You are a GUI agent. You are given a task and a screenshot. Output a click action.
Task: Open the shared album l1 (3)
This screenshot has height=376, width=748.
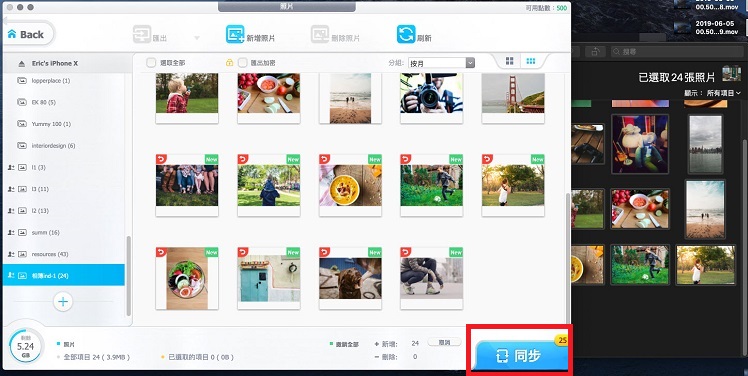[63, 167]
